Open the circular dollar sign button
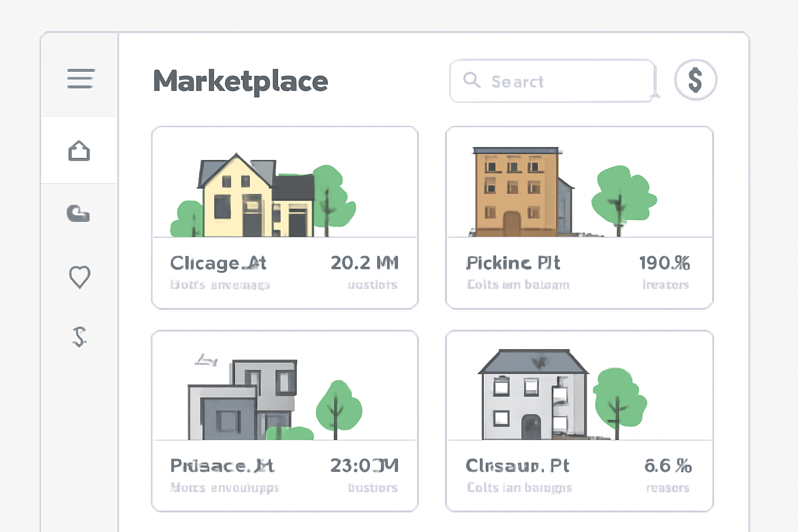Screen dimensions: 798x532 click(x=695, y=80)
